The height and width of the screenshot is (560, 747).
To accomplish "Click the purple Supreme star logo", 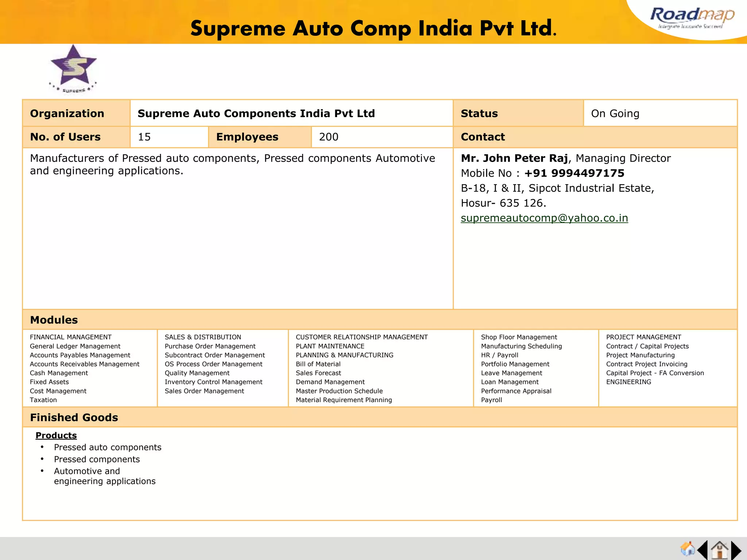I will (x=73, y=69).
